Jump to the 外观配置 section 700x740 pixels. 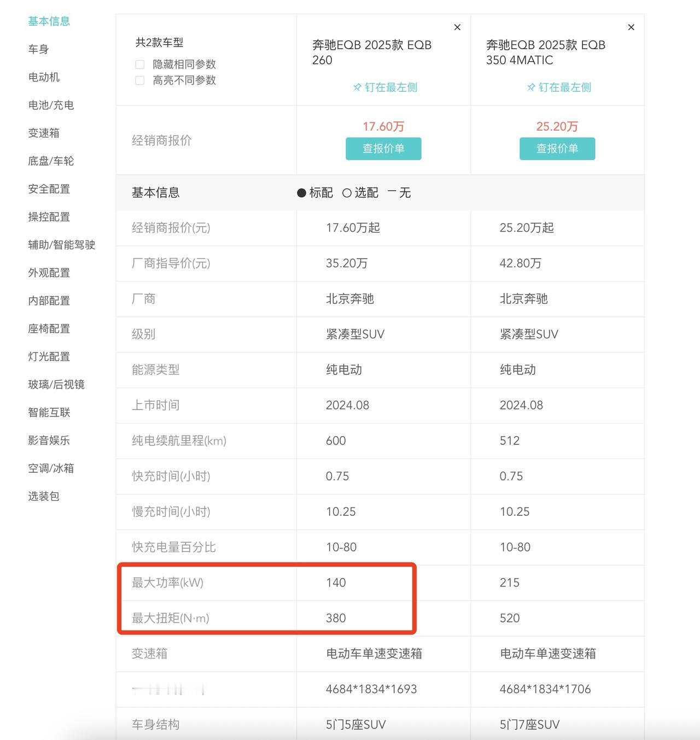coord(49,272)
